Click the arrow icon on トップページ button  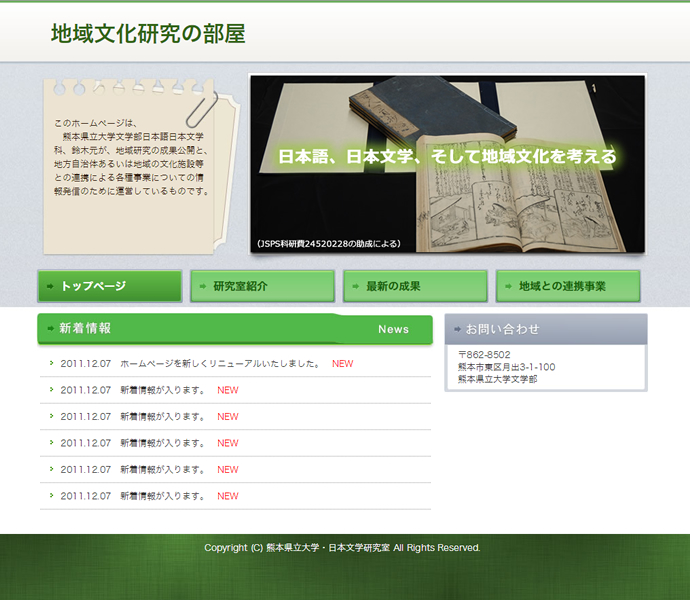coord(50,287)
